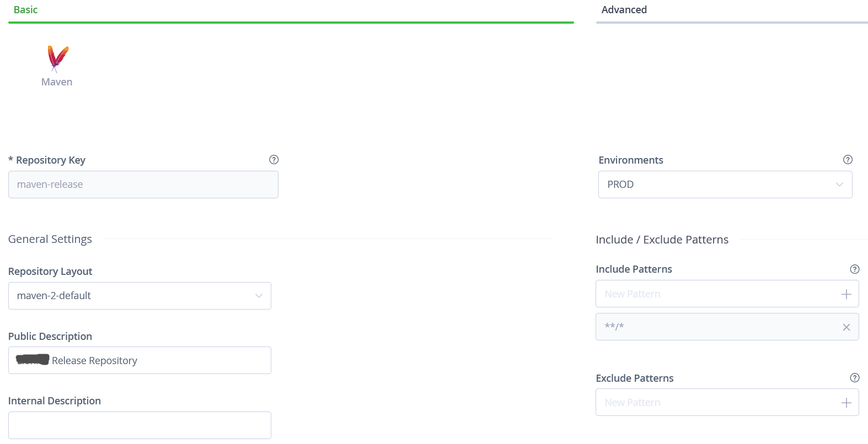Show help for Exclude Patterns

coord(854,378)
